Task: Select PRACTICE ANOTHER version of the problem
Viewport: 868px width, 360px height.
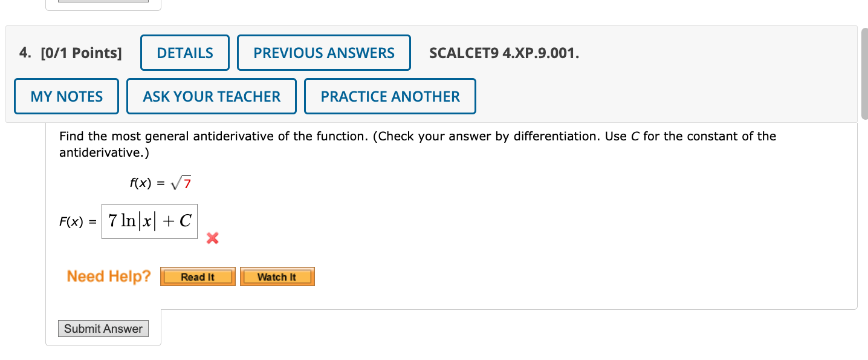Action: point(389,96)
